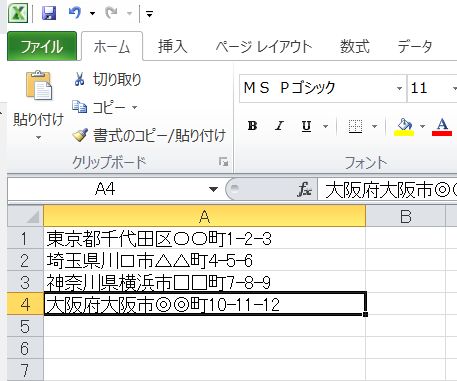This screenshot has width=457, height=381.
Task: Toggle underline formatting
Action: coord(306,126)
